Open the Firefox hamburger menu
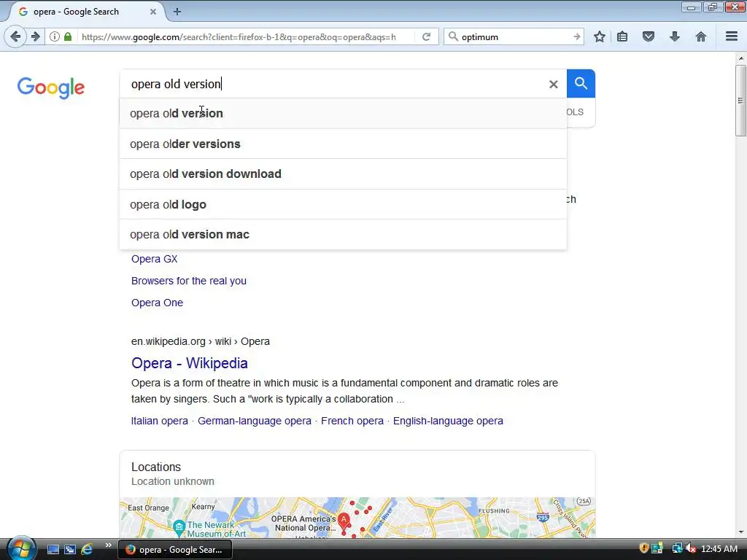Image resolution: width=747 pixels, height=560 pixels. [x=732, y=36]
